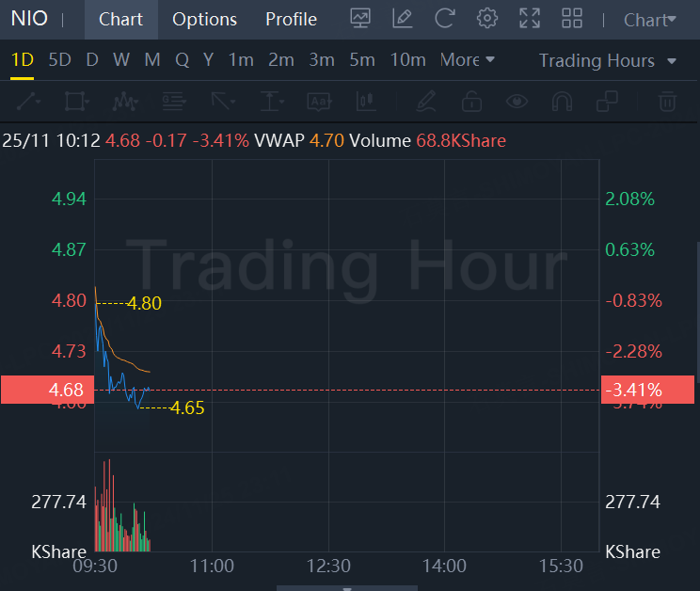This screenshot has width=700, height=591.
Task: Switch to the Options tab
Action: point(204,19)
